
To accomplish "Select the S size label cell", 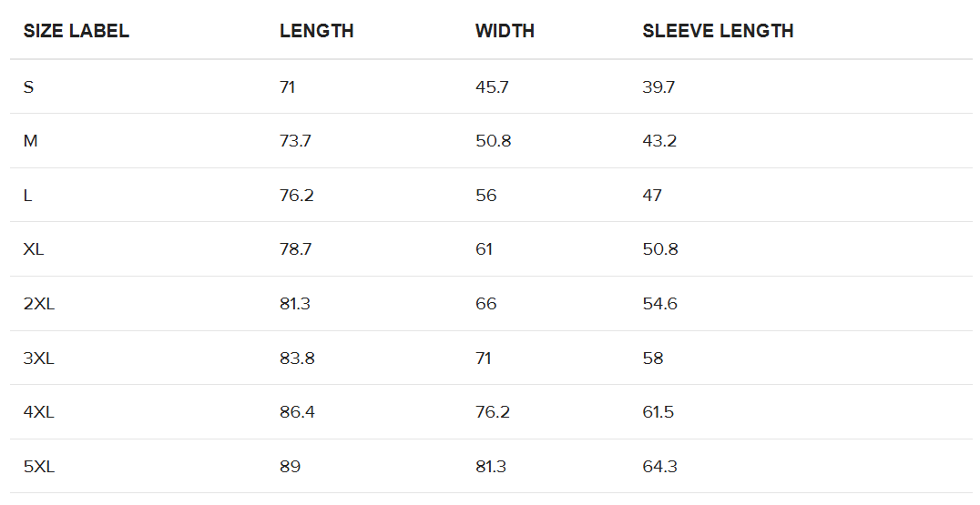I will pyautogui.click(x=29, y=87).
